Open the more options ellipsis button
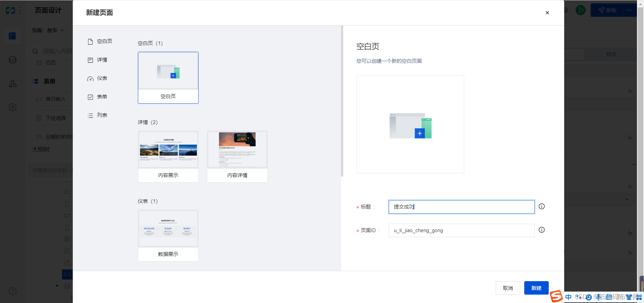644x303 pixels. point(629,10)
